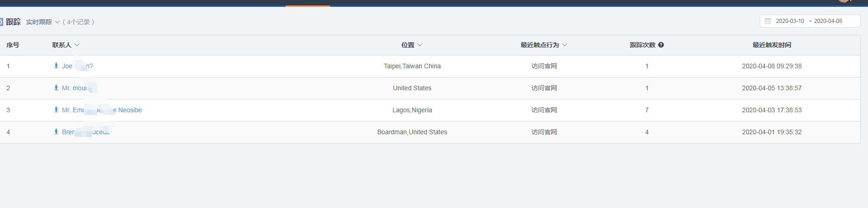Click the 最近触发时间 column header
The image size is (868, 208).
tap(772, 45)
